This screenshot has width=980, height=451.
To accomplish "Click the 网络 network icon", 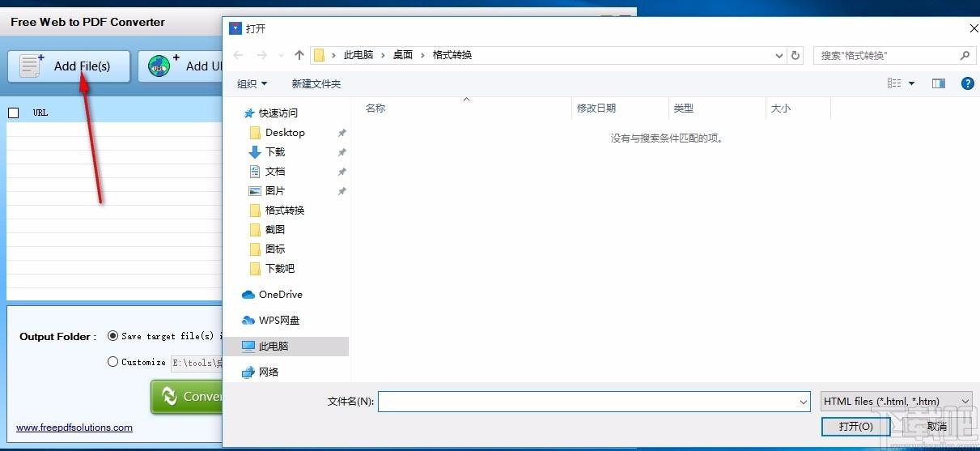I will [x=248, y=372].
